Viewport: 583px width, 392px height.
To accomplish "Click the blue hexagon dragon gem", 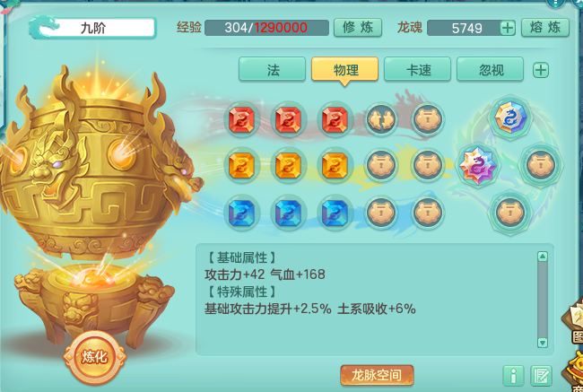I will 510,118.
